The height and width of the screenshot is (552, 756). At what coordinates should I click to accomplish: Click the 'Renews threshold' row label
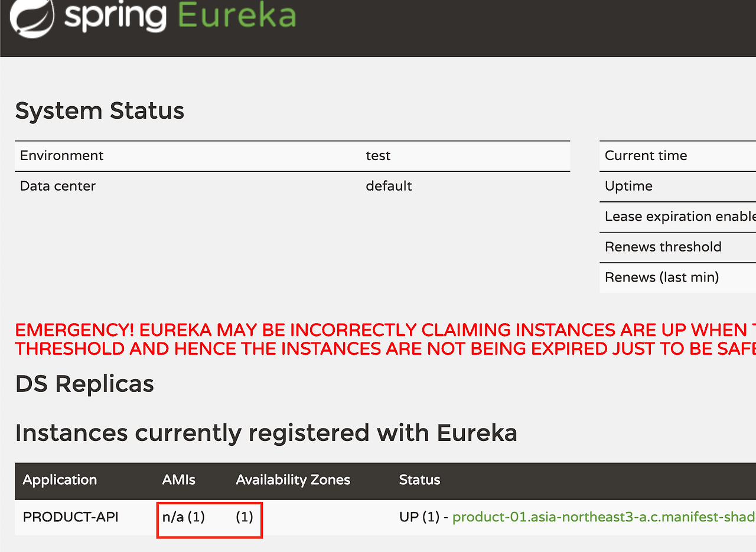(663, 247)
